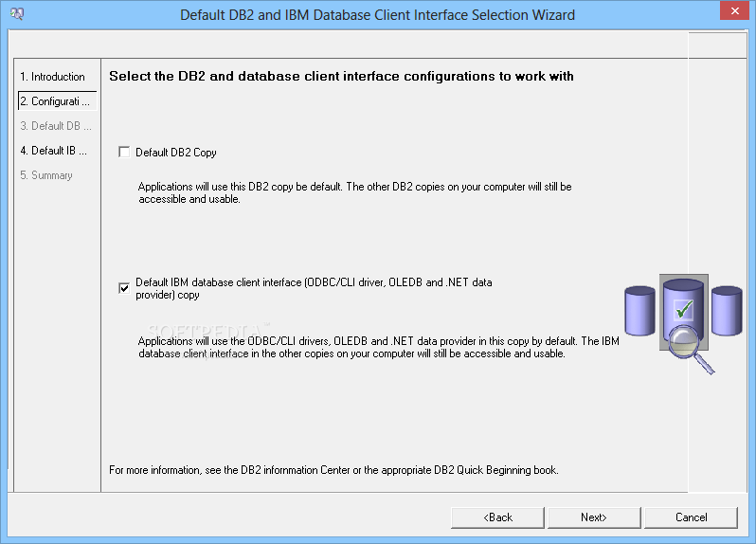The height and width of the screenshot is (544, 756).
Task: Click the <Back button
Action: point(497,517)
